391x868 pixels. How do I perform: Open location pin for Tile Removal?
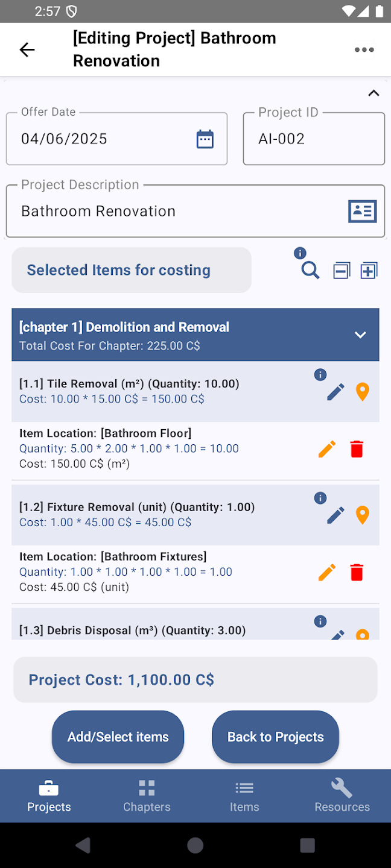click(x=363, y=391)
